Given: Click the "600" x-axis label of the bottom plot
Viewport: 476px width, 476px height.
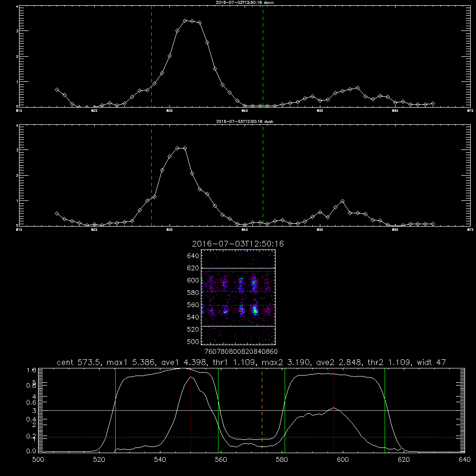Looking at the screenshot, I should (x=343, y=460).
